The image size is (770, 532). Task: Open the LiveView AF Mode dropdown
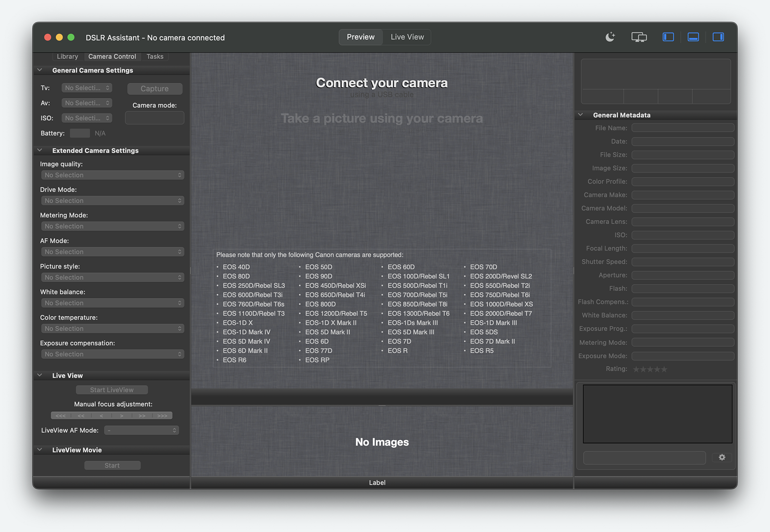[x=142, y=430]
